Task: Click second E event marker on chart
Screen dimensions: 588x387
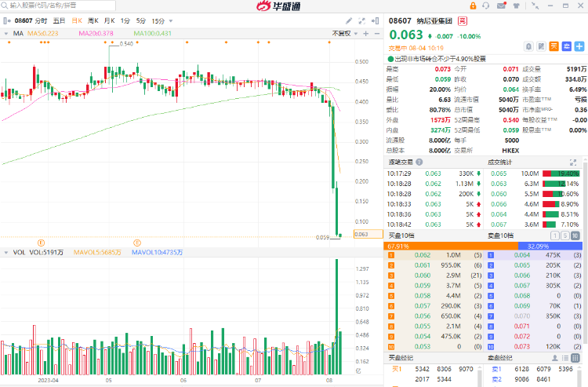Action: pos(137,243)
